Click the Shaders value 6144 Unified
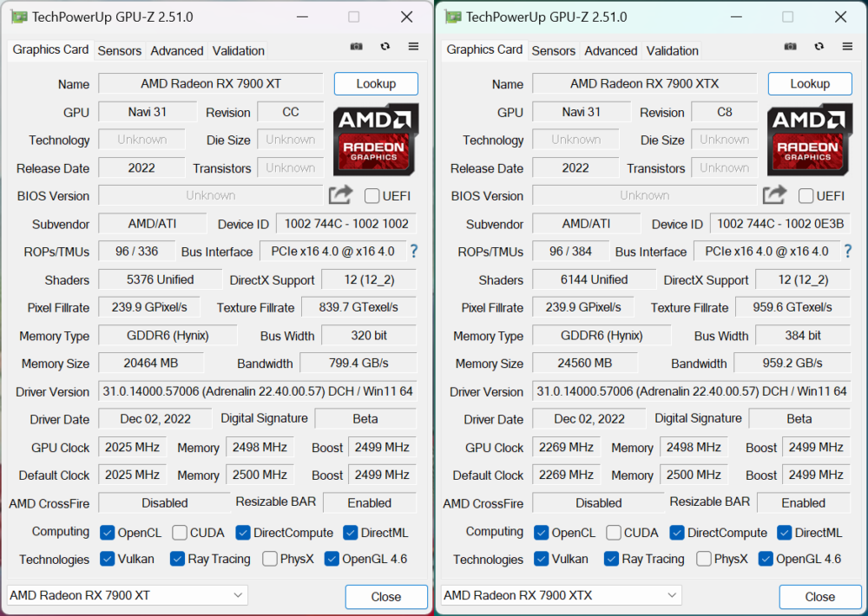 (594, 279)
